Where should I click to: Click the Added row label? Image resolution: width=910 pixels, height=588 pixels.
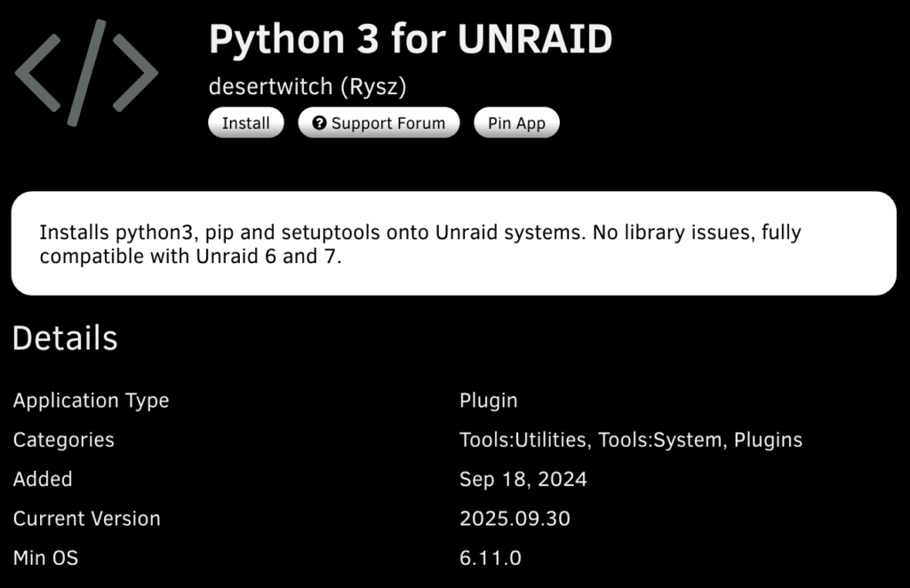pos(42,479)
